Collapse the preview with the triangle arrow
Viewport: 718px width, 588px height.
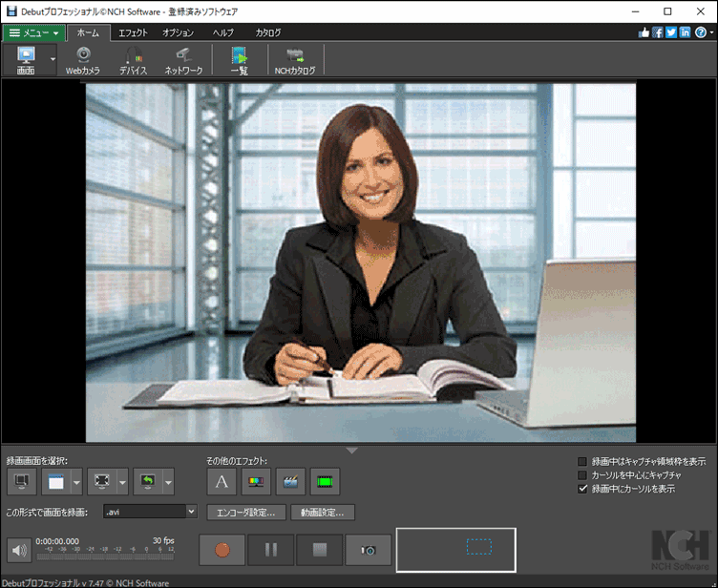351,451
